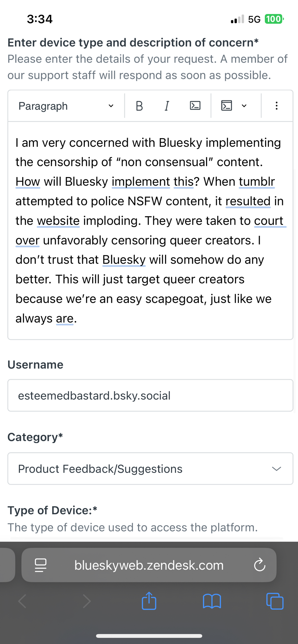Expand the Paragraph style dropdown
The image size is (298, 644).
(66, 106)
